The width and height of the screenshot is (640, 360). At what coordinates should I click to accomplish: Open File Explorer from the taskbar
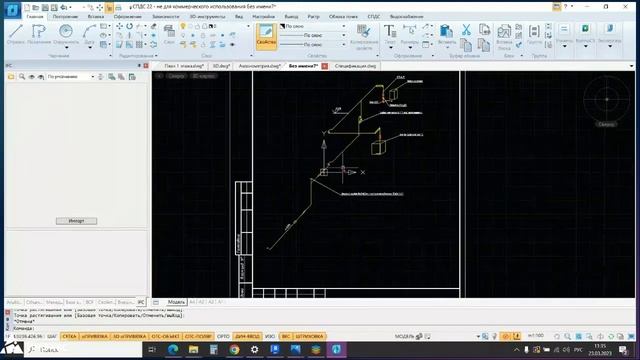(x=193, y=350)
